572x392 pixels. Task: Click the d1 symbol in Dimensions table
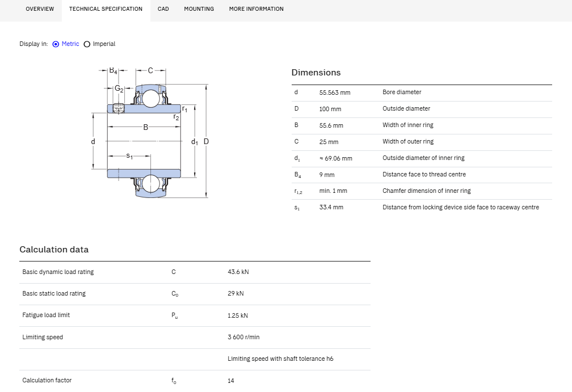pos(297,158)
